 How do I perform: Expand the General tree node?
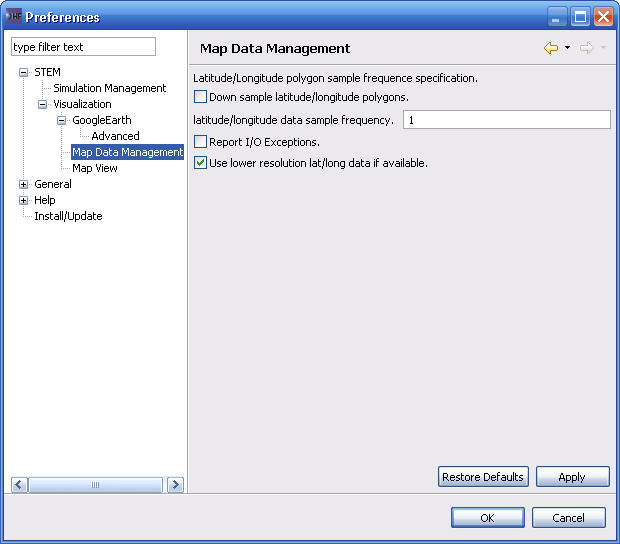(24, 184)
